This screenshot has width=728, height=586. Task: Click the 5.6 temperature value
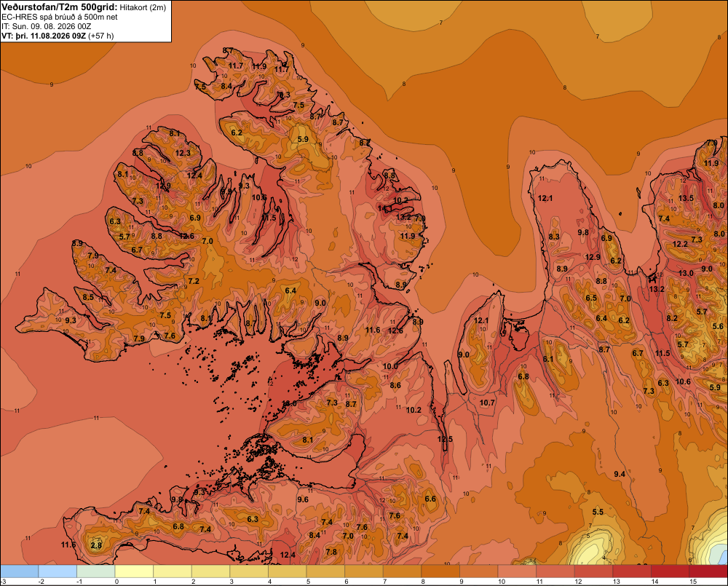click(718, 326)
